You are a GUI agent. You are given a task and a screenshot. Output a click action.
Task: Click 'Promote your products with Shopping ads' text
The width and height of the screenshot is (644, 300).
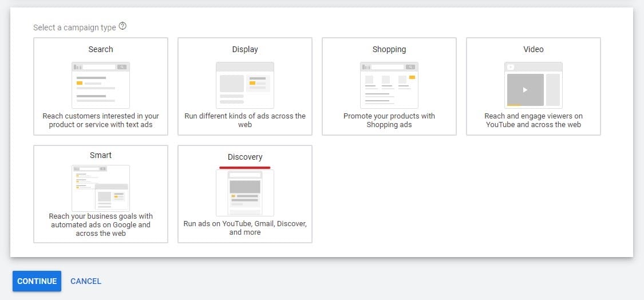389,120
